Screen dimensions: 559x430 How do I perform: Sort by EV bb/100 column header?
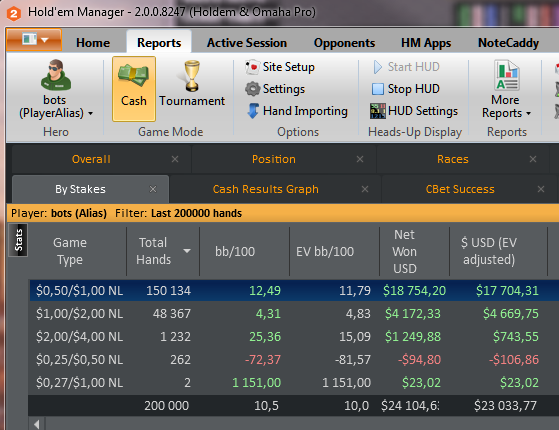point(325,252)
